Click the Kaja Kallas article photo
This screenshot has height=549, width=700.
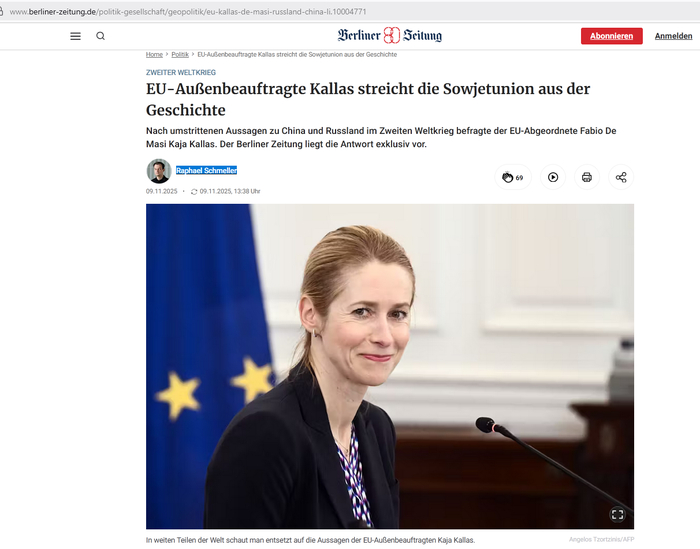click(390, 366)
